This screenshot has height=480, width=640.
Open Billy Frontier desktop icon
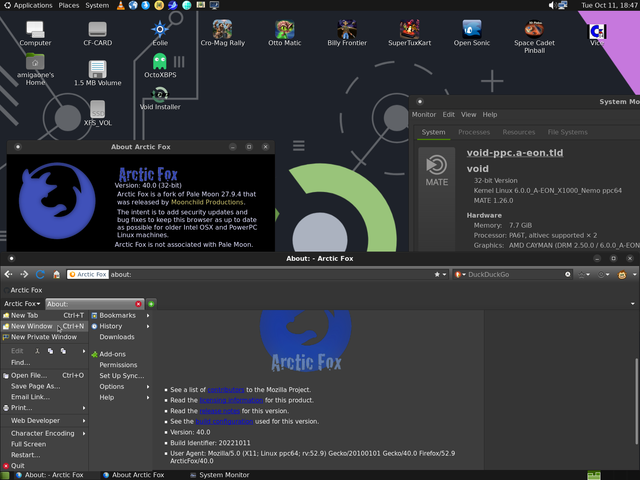pyautogui.click(x=347, y=33)
